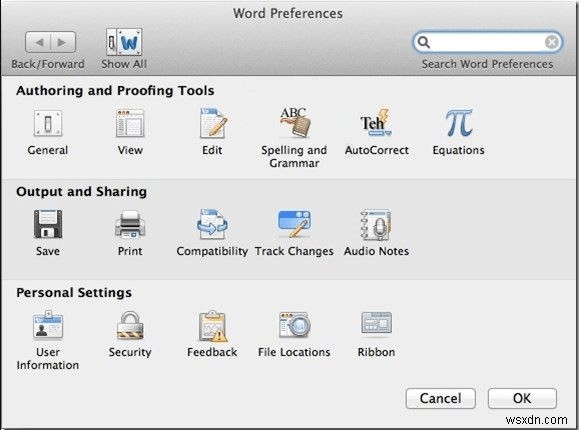The width and height of the screenshot is (579, 430).
Task: Open the Edit preferences icon
Action: pyautogui.click(x=213, y=123)
